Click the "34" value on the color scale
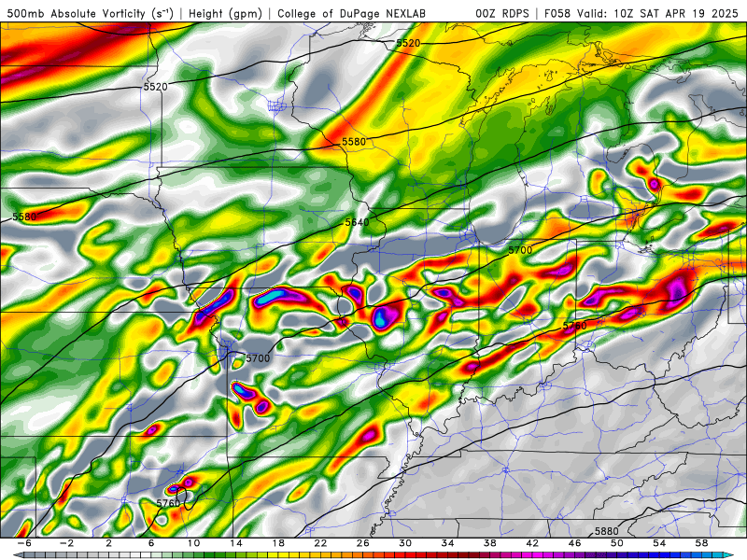 447,543
